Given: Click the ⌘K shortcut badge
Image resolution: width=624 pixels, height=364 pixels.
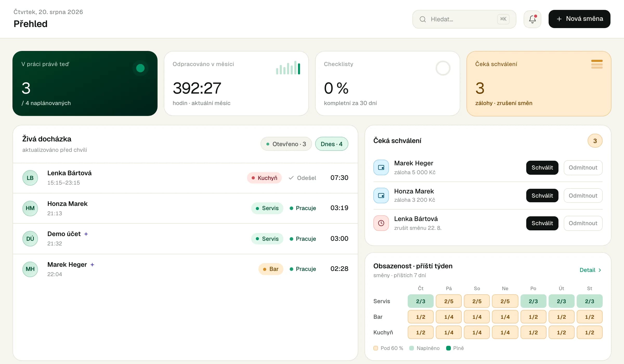Looking at the screenshot, I should (x=503, y=19).
